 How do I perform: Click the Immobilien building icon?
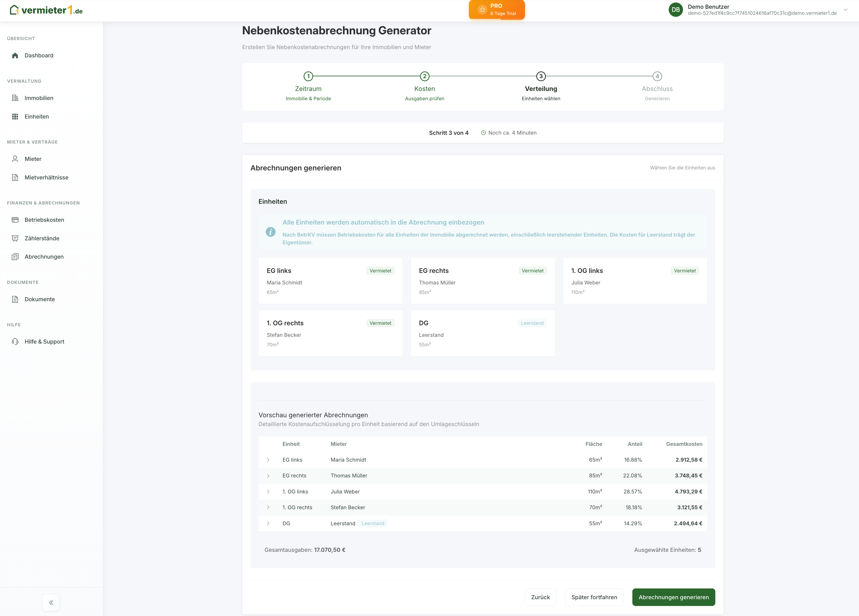(x=15, y=98)
